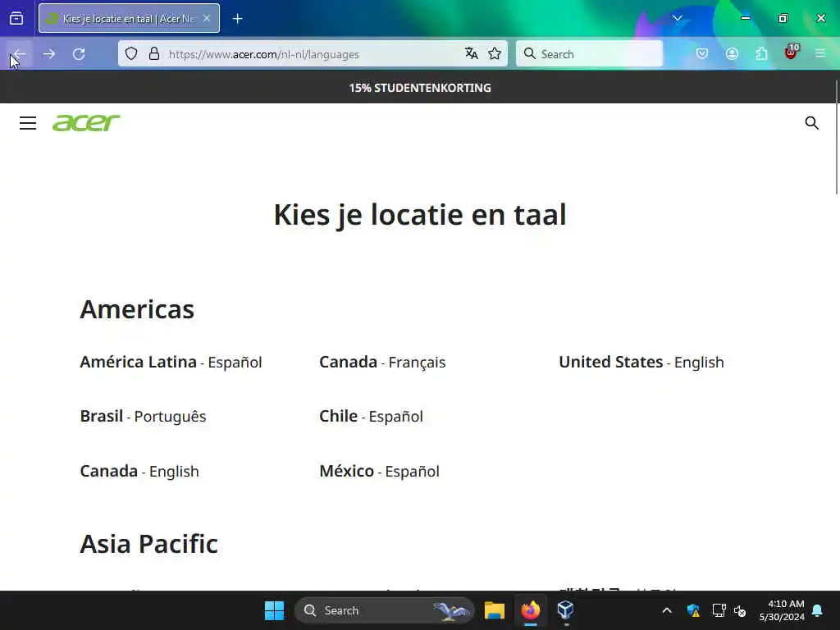Open clock and date flyout
Image resolution: width=840 pixels, height=630 pixels.
tap(782, 610)
